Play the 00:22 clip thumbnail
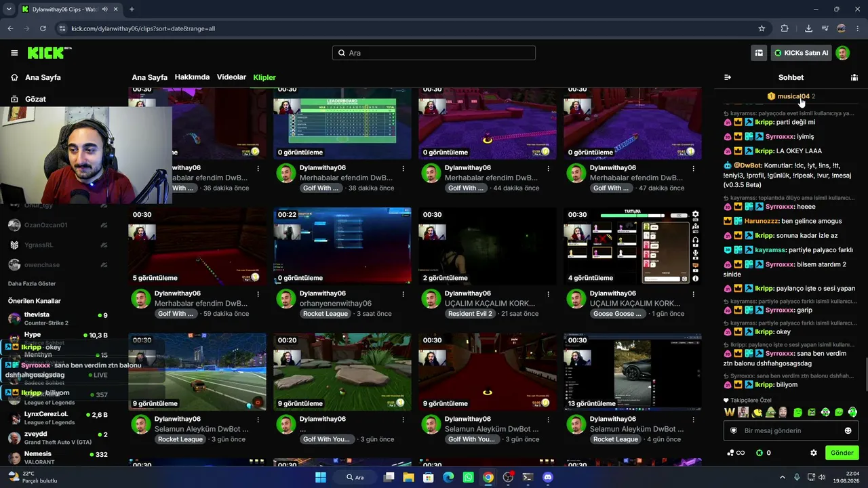868x488 pixels. 342,246
